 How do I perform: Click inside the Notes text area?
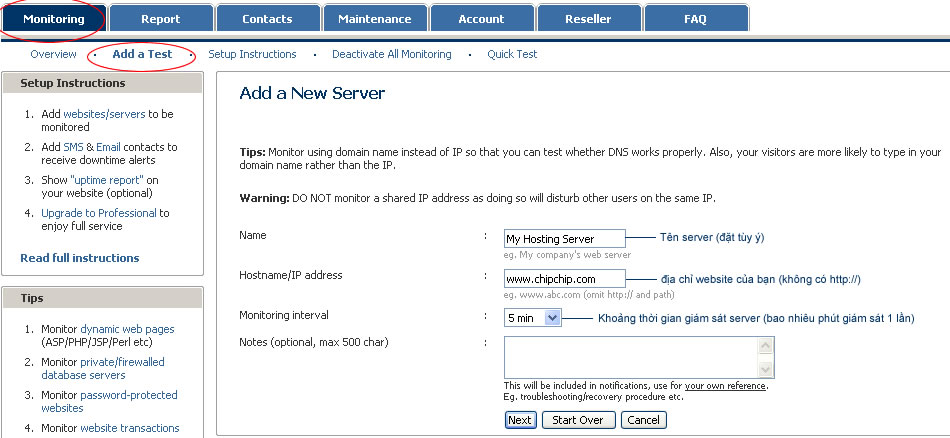click(631, 357)
